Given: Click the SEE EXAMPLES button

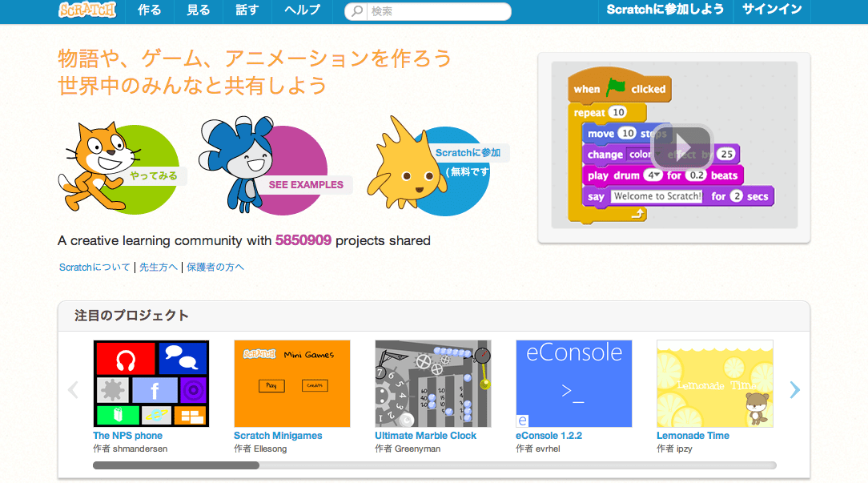Looking at the screenshot, I should pos(306,185).
